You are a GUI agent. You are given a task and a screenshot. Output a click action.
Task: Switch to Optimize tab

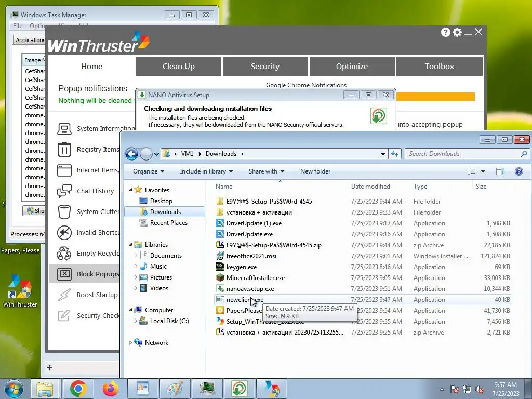352,66
